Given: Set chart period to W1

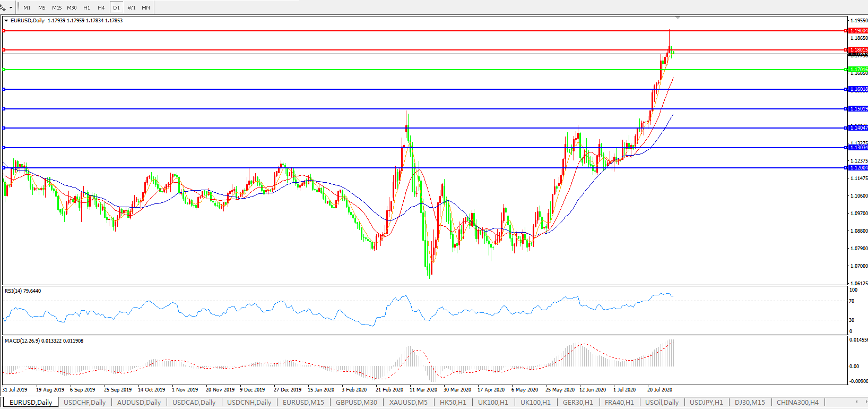Looking at the screenshot, I should pyautogui.click(x=131, y=8).
